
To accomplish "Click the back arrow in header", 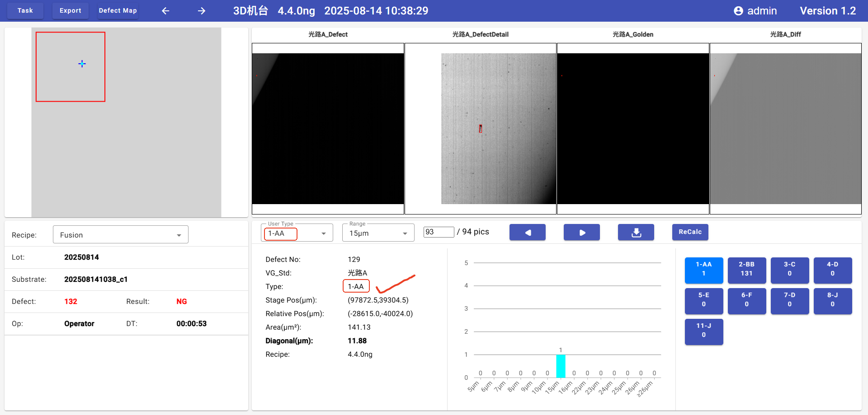I will coord(165,11).
